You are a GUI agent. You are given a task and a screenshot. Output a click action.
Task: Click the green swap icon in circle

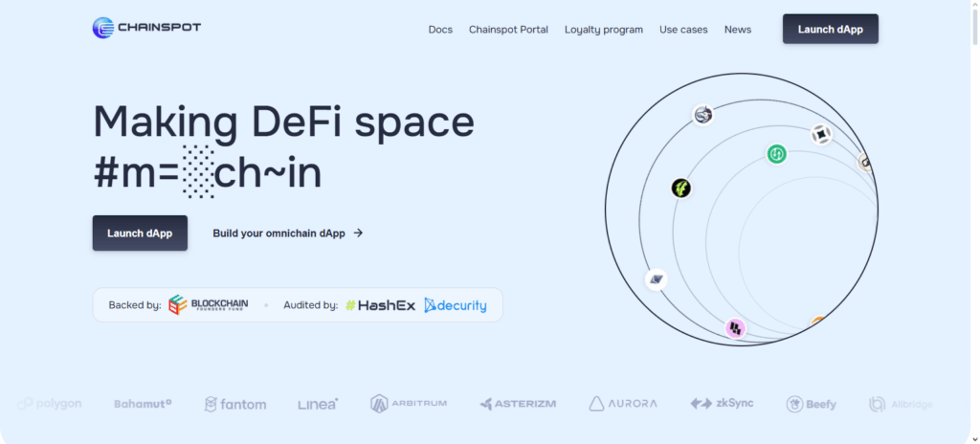coord(776,153)
